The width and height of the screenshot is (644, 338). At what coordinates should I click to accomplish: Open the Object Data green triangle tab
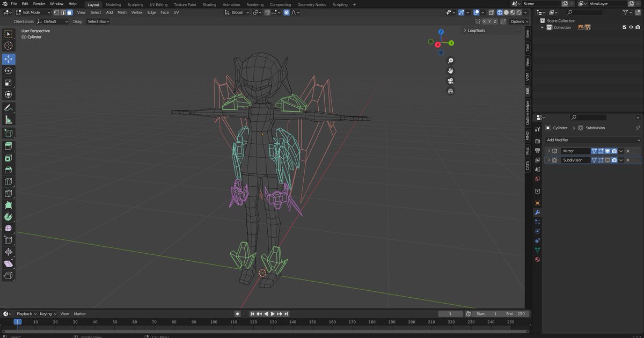click(x=537, y=250)
